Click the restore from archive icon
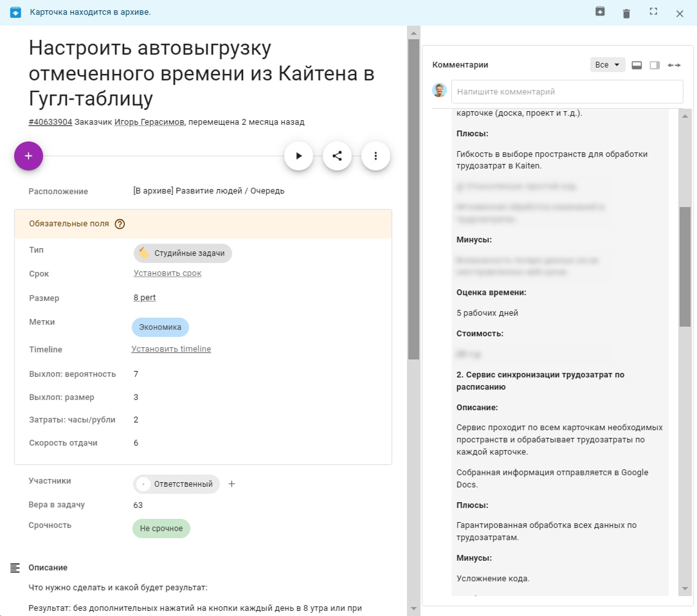Image resolution: width=697 pixels, height=616 pixels. coord(600,12)
